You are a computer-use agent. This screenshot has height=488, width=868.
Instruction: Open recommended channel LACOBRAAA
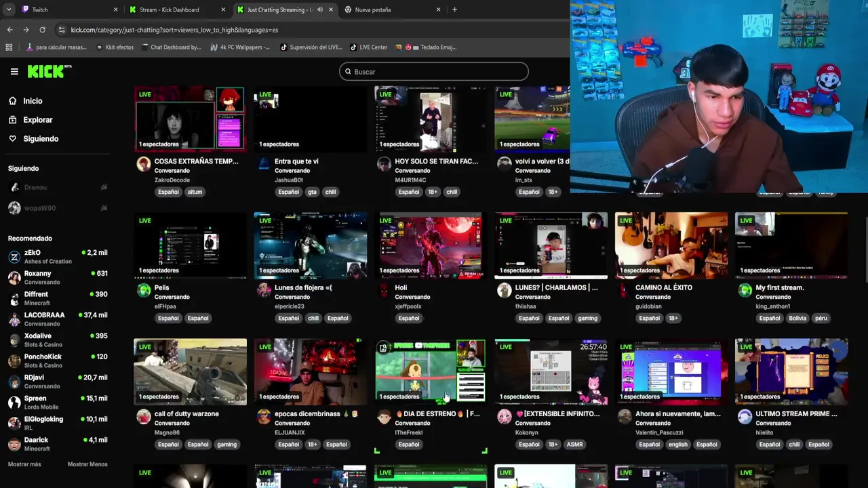point(58,319)
